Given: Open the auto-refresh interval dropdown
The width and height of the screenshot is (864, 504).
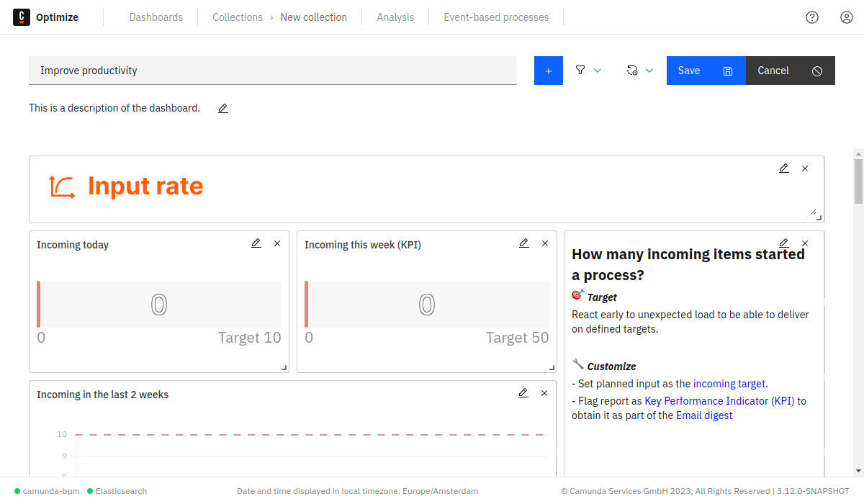Looking at the screenshot, I should point(639,71).
